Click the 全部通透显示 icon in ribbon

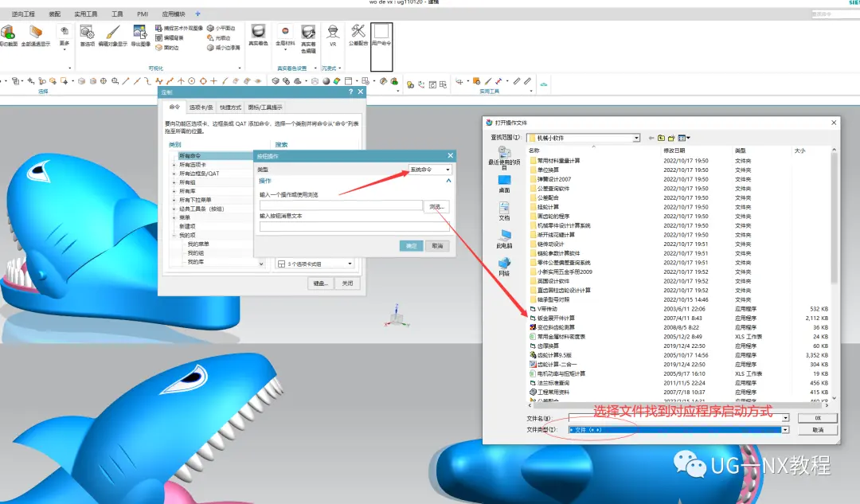(x=36, y=35)
